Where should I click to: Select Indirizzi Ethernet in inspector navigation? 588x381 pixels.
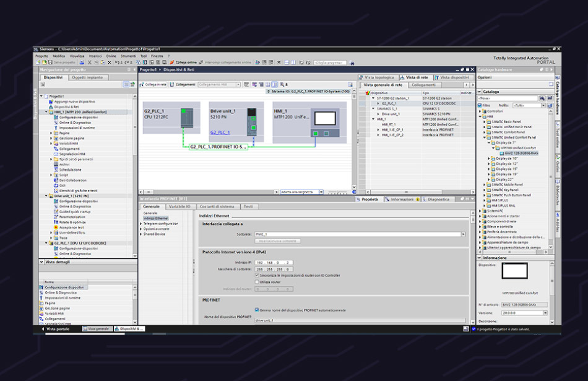[x=156, y=218]
